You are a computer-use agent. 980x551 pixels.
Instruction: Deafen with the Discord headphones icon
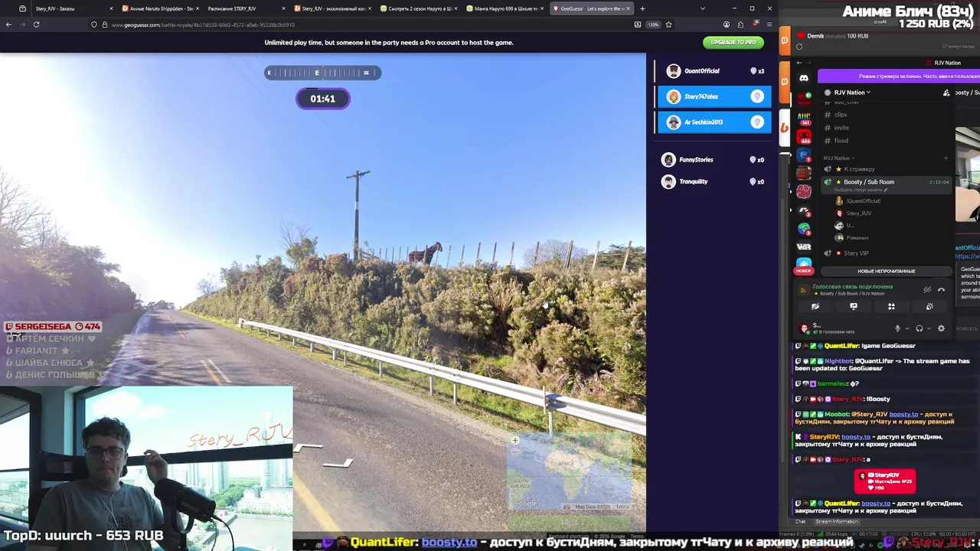(x=920, y=328)
